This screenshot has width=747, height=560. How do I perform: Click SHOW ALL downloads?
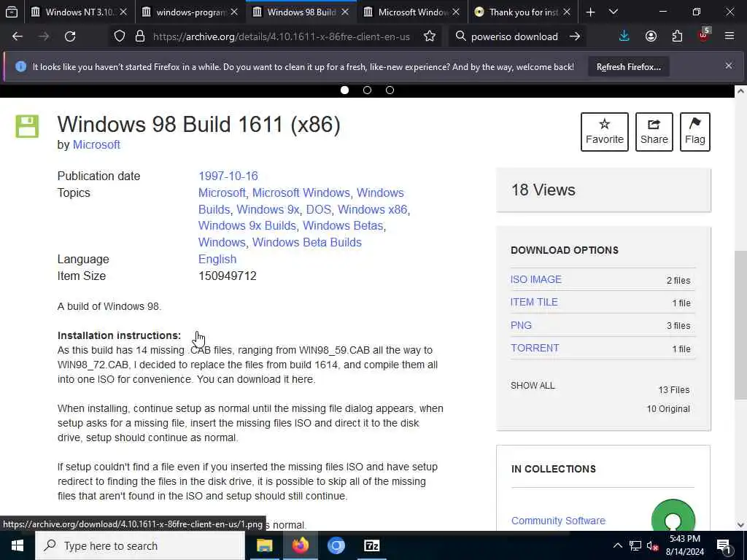[x=533, y=386]
